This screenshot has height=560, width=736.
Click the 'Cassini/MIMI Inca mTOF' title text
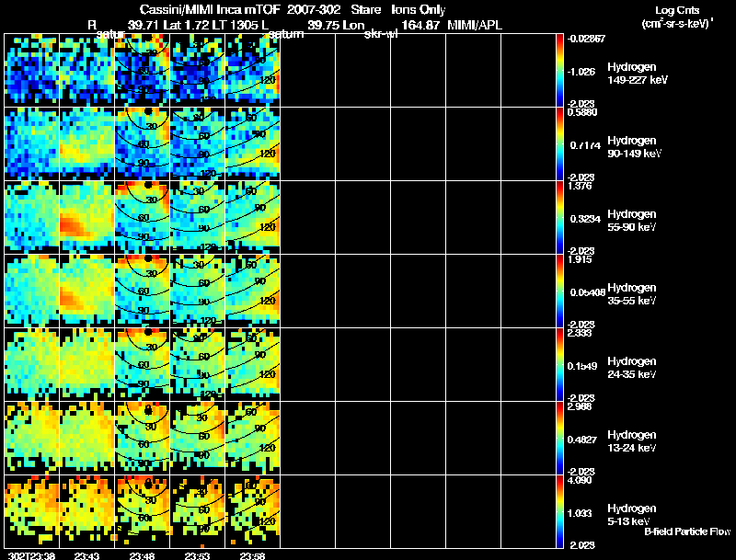coord(210,9)
